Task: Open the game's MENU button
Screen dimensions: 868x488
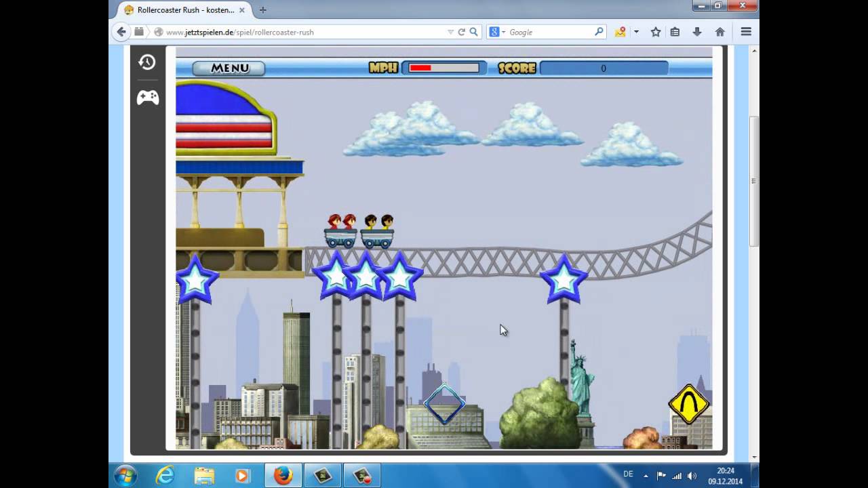Action: [x=229, y=68]
